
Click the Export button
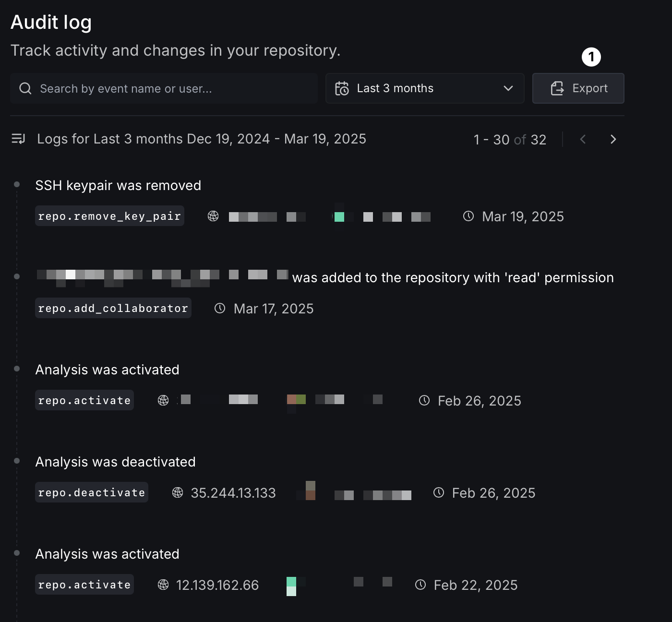tap(578, 89)
